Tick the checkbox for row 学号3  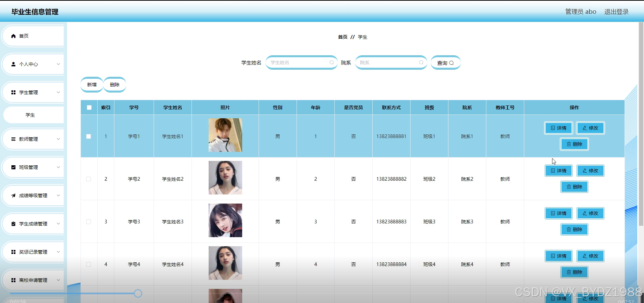point(89,222)
